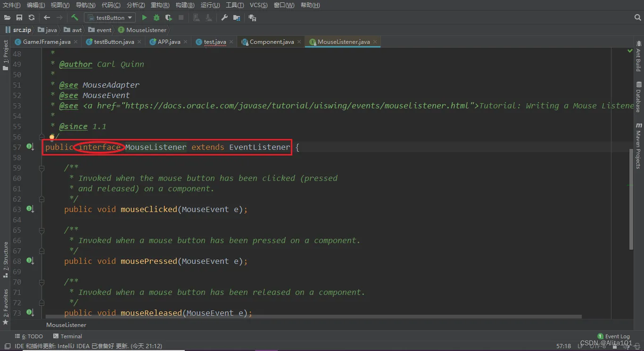Collapse the comment fold at line 65
The width and height of the screenshot is (644, 351).
(x=42, y=230)
